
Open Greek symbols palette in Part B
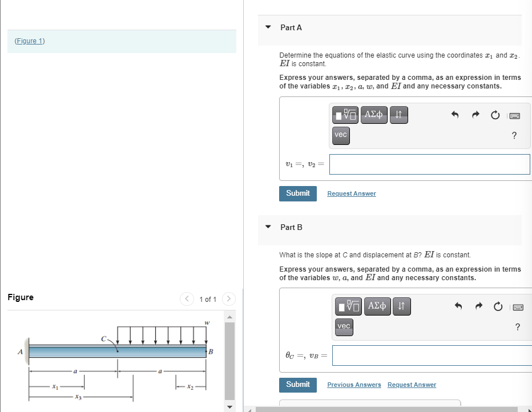coord(377,306)
